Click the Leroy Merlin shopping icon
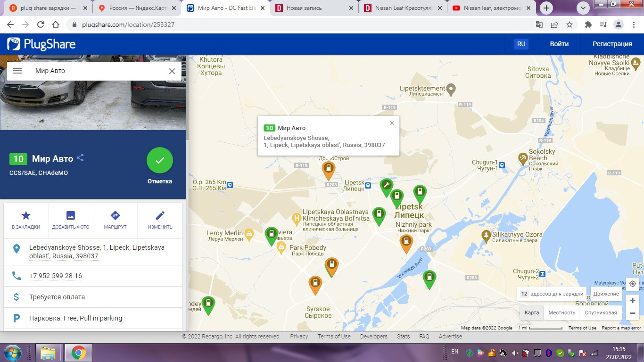Screen dimensions: 644x362 tap(249, 233)
